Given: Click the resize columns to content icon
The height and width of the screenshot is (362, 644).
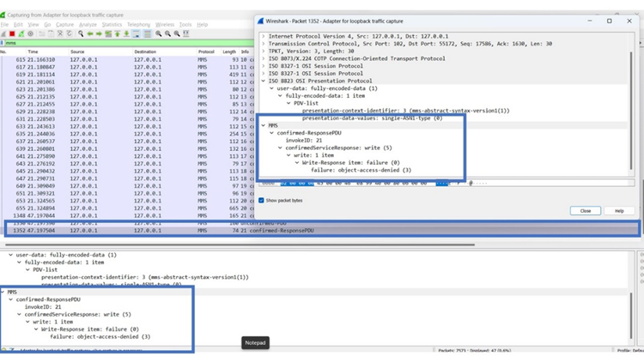Looking at the screenshot, I should 186,33.
